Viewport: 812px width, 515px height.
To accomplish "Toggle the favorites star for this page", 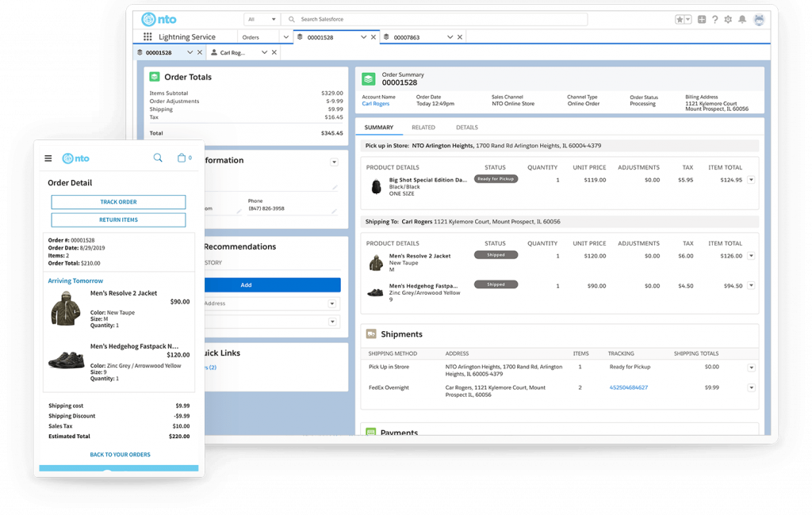I will point(679,19).
